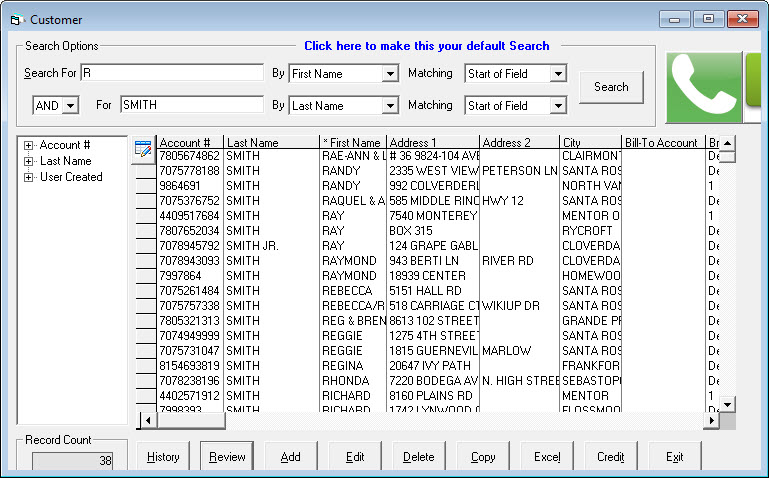Minimize the Customer window

[x=674, y=20]
